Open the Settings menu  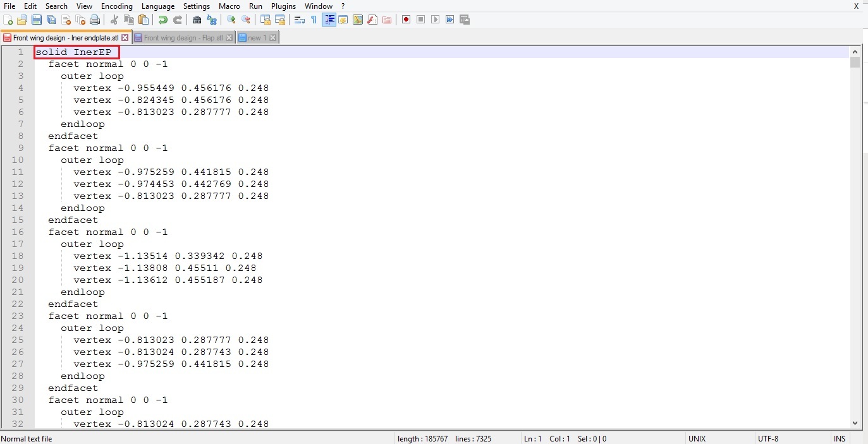pyautogui.click(x=197, y=6)
